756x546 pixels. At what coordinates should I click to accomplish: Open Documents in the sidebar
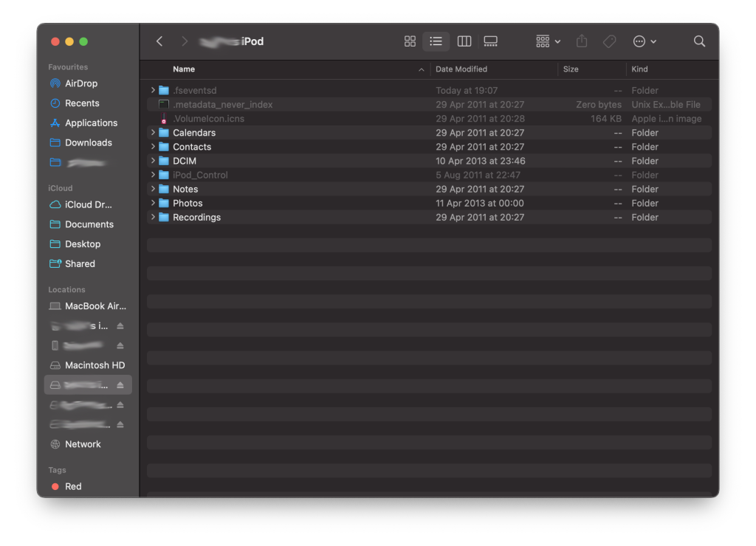click(x=88, y=224)
